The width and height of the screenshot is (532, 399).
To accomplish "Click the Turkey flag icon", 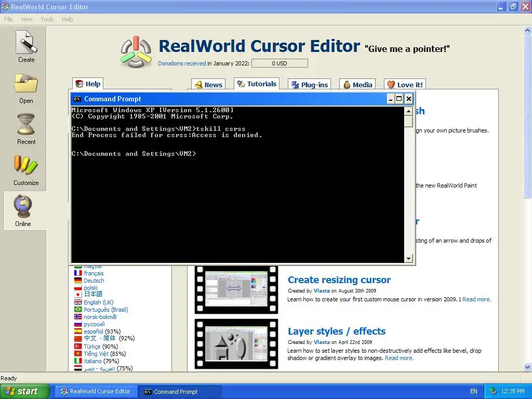I will coord(78,347).
